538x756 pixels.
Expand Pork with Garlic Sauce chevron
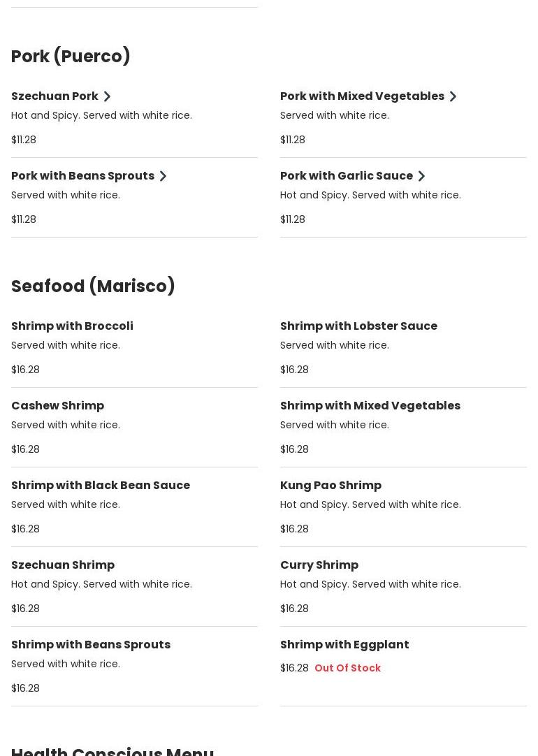pyautogui.click(x=421, y=176)
